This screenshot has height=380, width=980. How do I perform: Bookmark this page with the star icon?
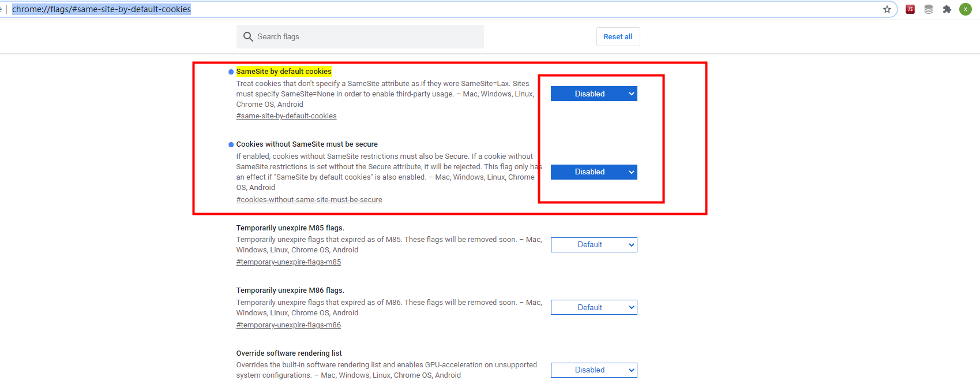[x=887, y=9]
